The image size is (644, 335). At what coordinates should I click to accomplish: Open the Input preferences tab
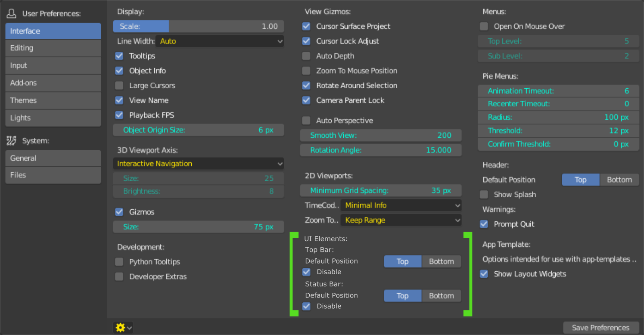tap(53, 65)
